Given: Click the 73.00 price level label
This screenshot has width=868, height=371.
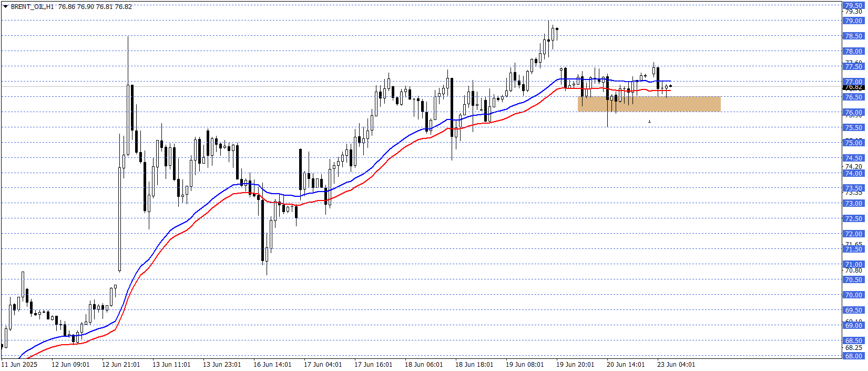Looking at the screenshot, I should 854,203.
